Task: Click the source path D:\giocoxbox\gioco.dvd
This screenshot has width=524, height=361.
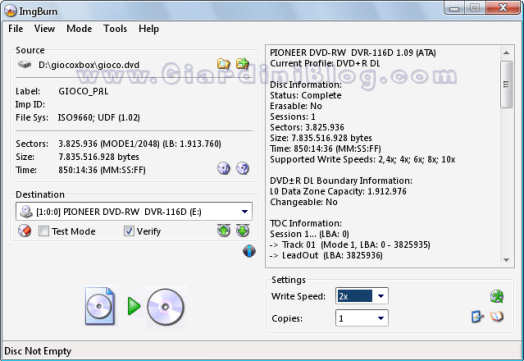Action: click(89, 65)
